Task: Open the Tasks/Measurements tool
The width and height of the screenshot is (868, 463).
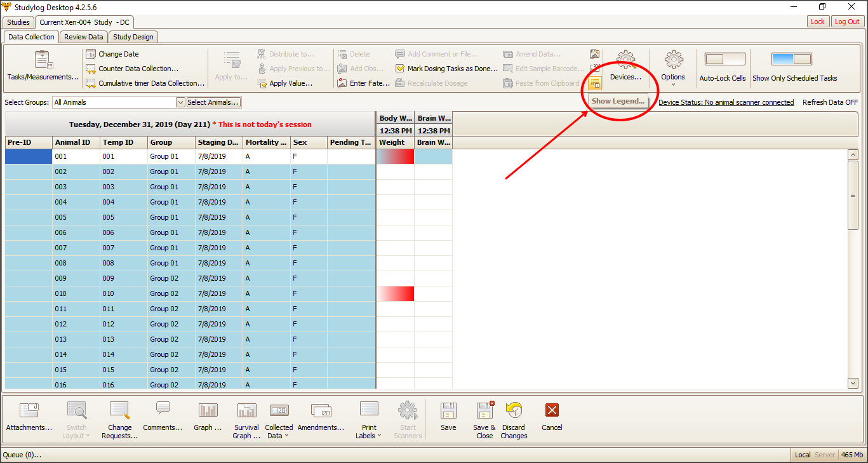Action: click(43, 66)
